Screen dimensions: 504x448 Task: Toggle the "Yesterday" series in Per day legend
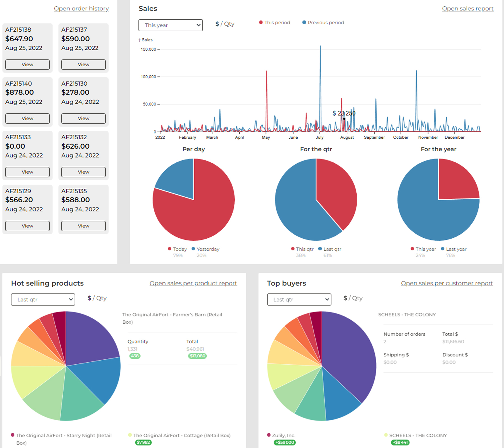click(193, 249)
